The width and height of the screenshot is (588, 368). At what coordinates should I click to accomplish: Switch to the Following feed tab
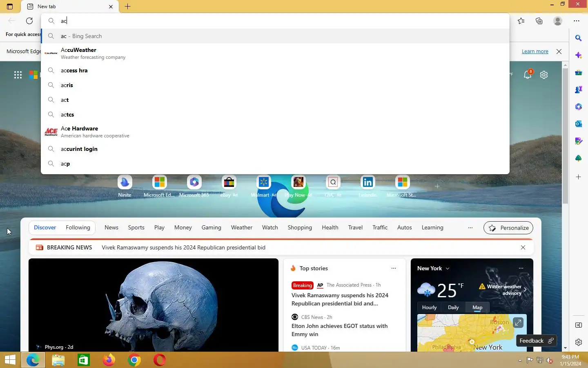(78, 227)
